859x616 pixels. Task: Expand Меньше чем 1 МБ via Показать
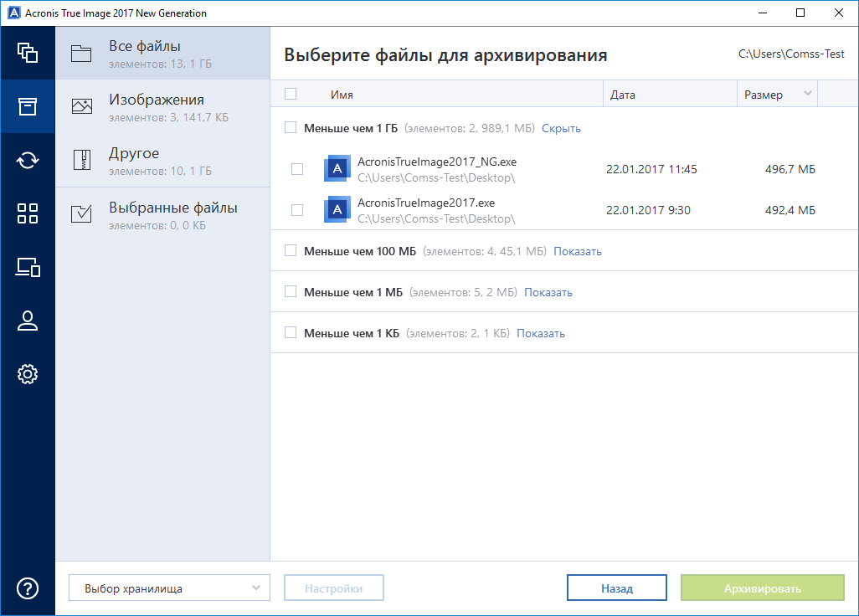tap(548, 292)
